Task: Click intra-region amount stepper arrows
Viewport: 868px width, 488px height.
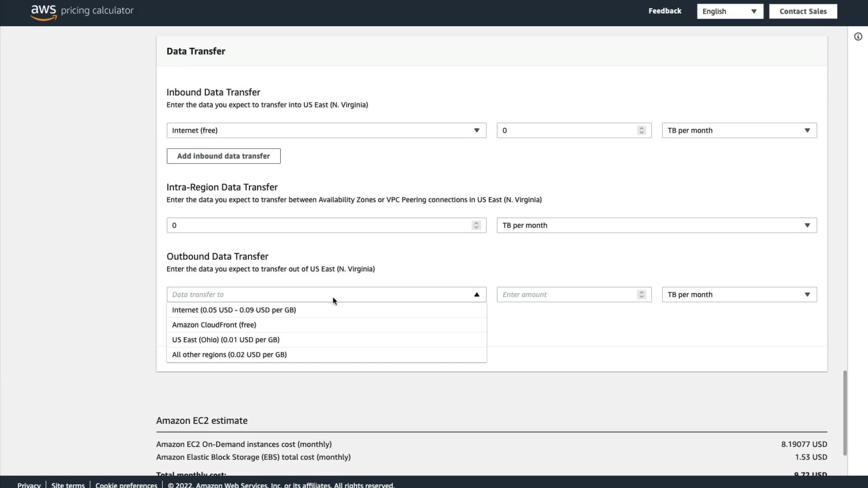Action: (476, 225)
